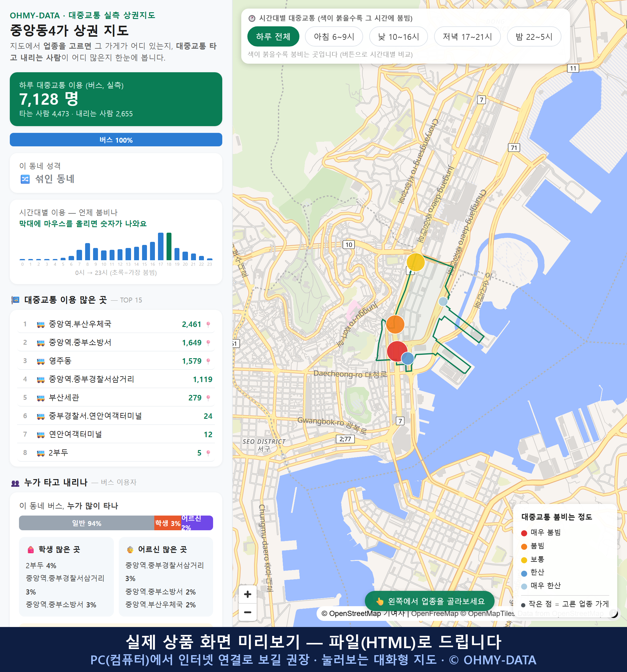The height and width of the screenshot is (672, 627).
Task: Click the 1,649 count for 중앙역.중부소방서
Action: tap(192, 342)
